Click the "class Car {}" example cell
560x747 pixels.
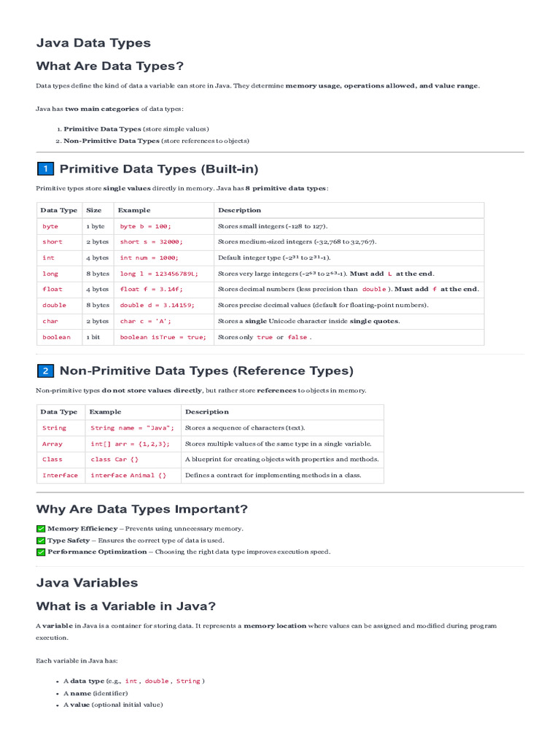[x=114, y=460]
